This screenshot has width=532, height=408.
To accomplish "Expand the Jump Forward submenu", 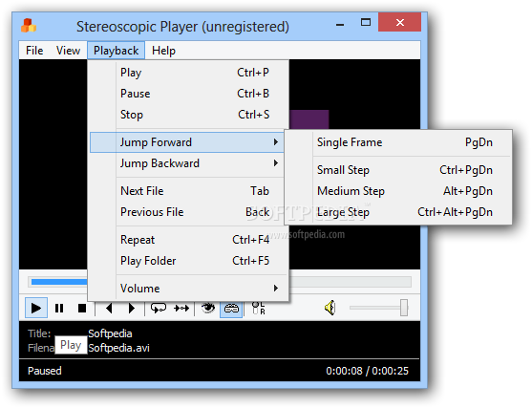I will coord(187,142).
